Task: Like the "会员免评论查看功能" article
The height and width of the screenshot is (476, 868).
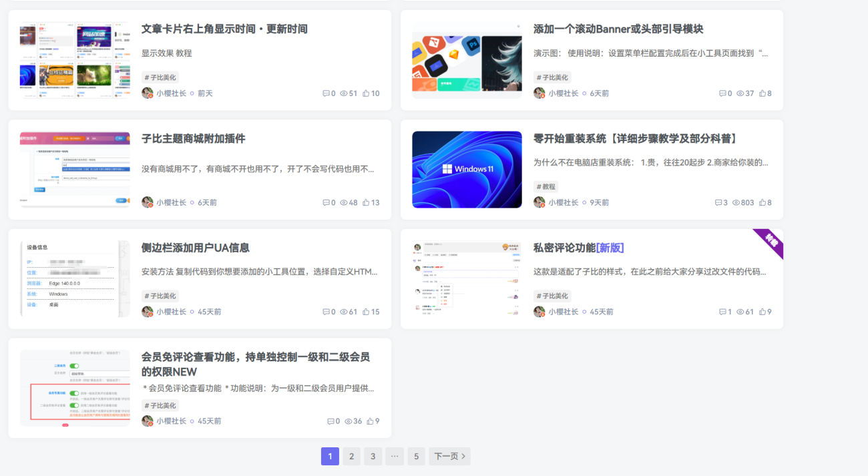Action: pos(369,421)
